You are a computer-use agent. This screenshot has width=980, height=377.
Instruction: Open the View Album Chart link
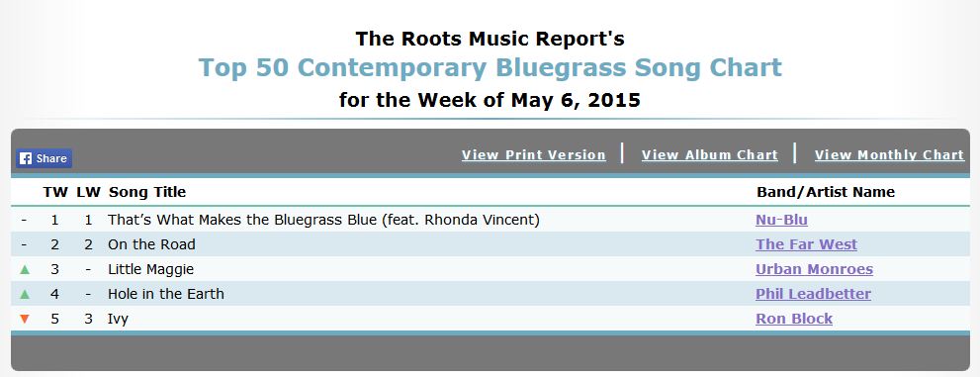(709, 155)
